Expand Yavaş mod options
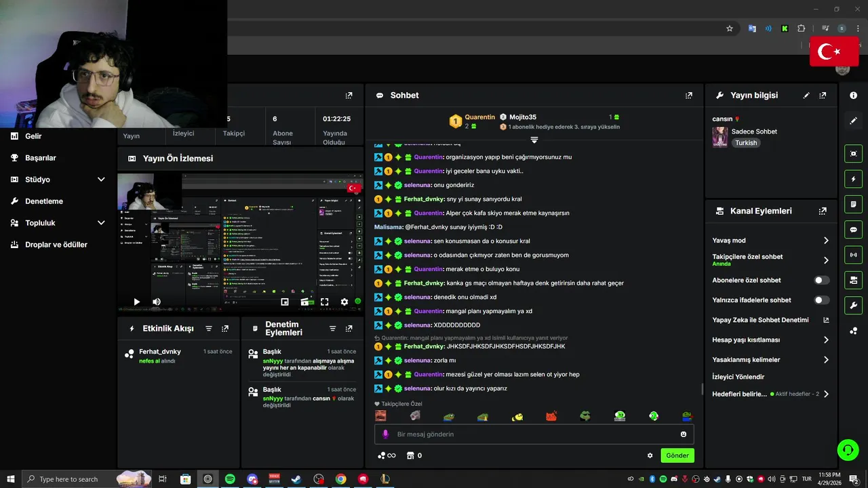868x488 pixels. (826, 241)
